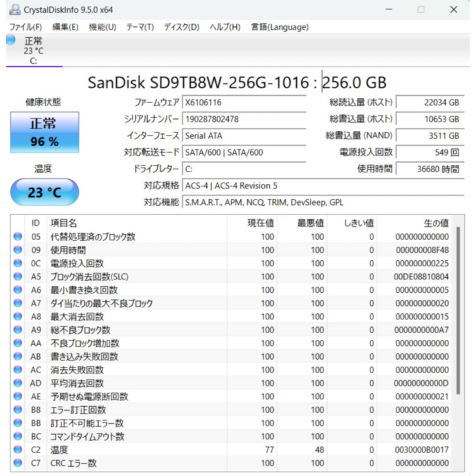Click the status orb for attribute 09 使用時間

pyautogui.click(x=18, y=250)
